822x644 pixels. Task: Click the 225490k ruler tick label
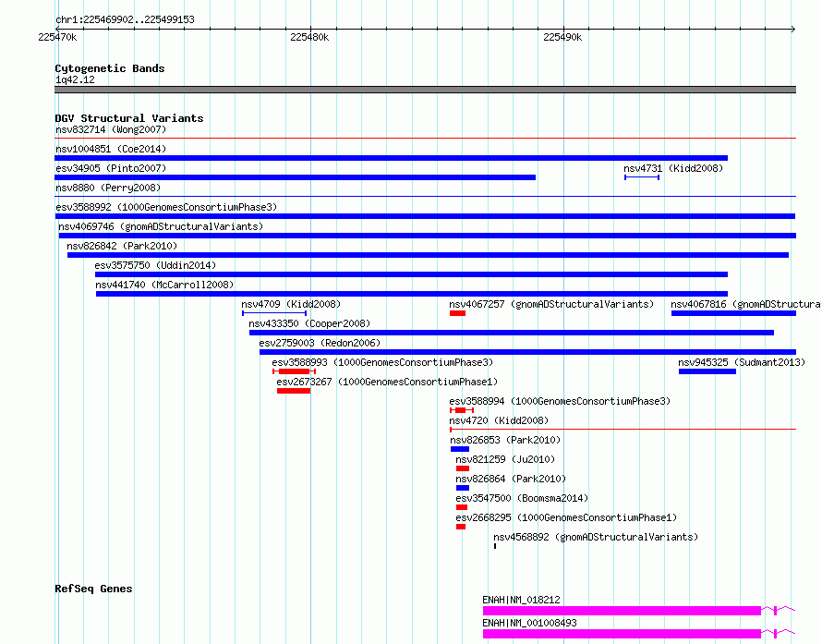click(x=562, y=37)
